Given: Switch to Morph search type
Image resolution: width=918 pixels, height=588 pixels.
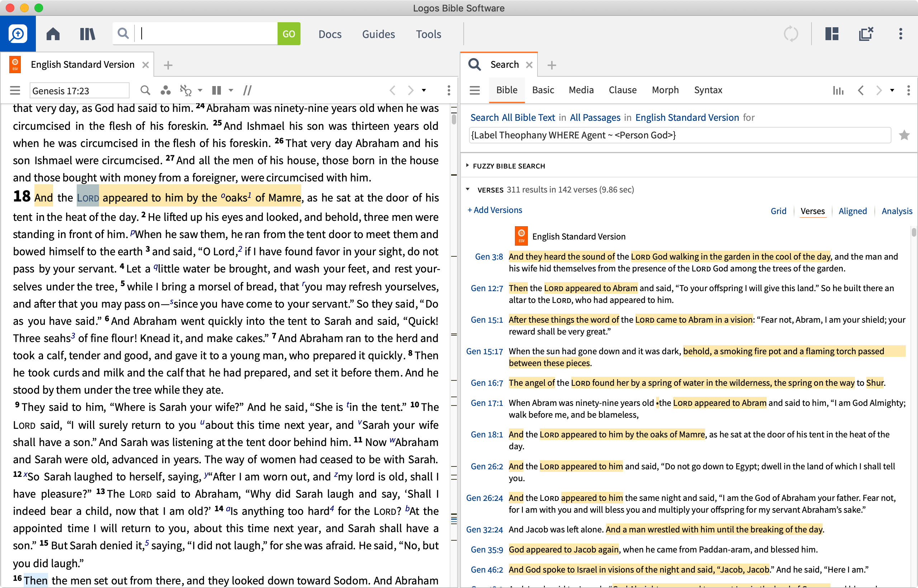Looking at the screenshot, I should (665, 90).
